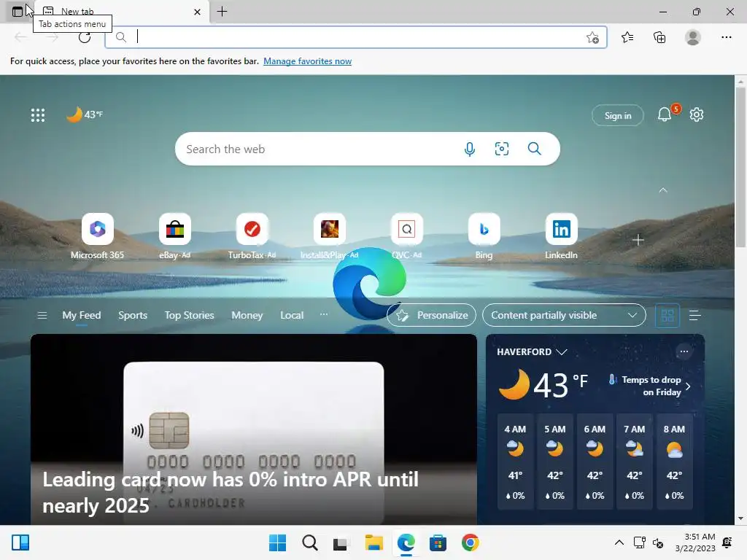Open page settings gear icon

pyautogui.click(x=697, y=114)
